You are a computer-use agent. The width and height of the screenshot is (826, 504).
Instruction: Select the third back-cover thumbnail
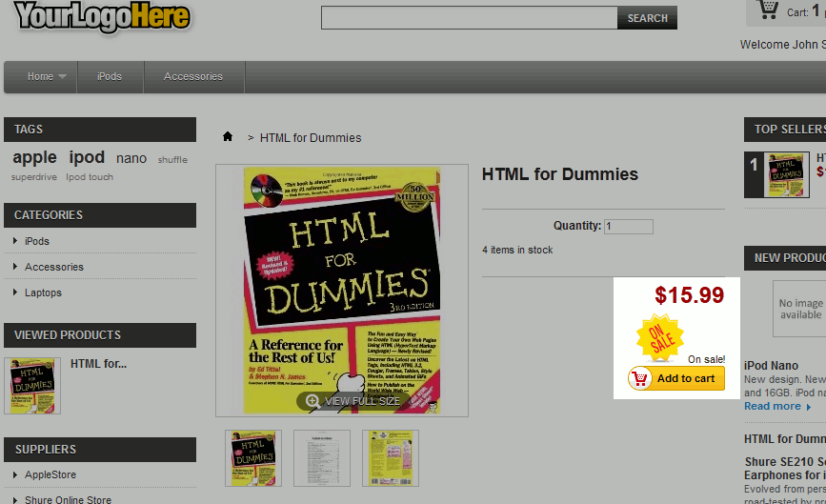(391, 458)
